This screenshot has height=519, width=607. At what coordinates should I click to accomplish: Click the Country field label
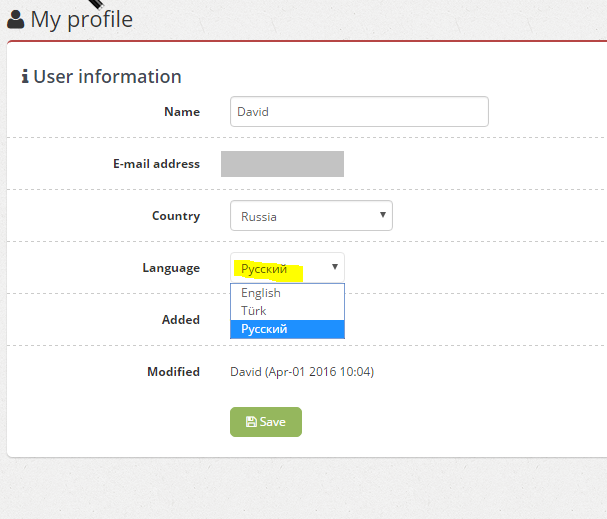click(176, 216)
